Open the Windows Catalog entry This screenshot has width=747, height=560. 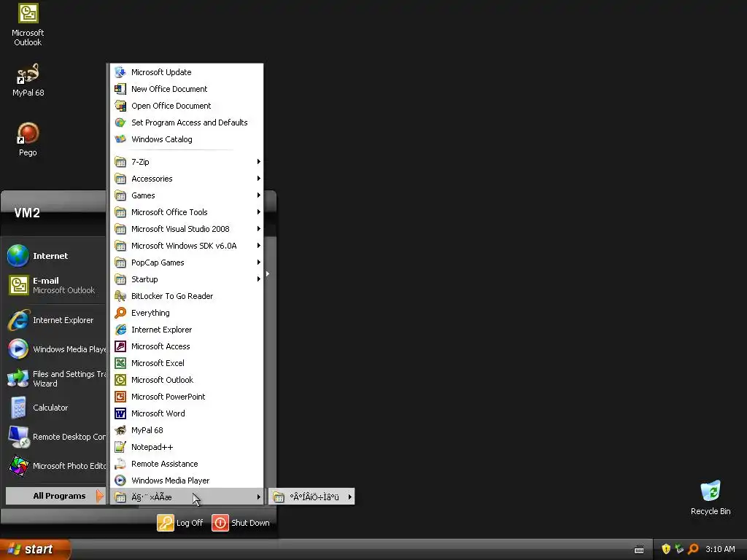(x=186, y=139)
